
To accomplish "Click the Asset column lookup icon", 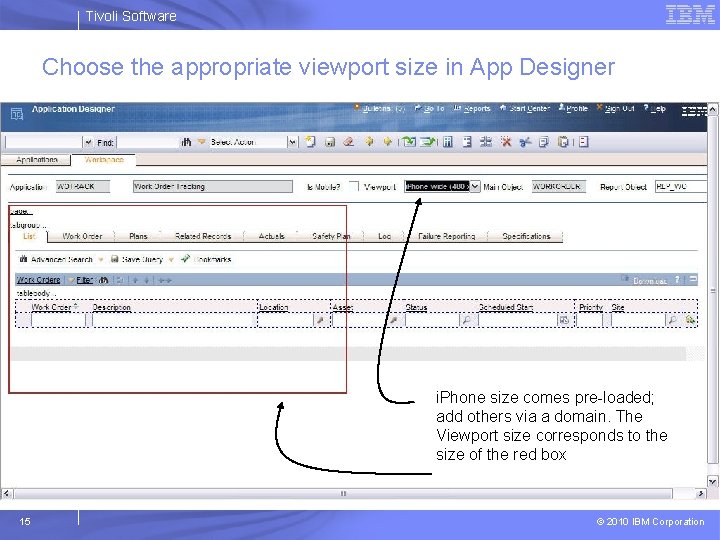I will point(394,320).
